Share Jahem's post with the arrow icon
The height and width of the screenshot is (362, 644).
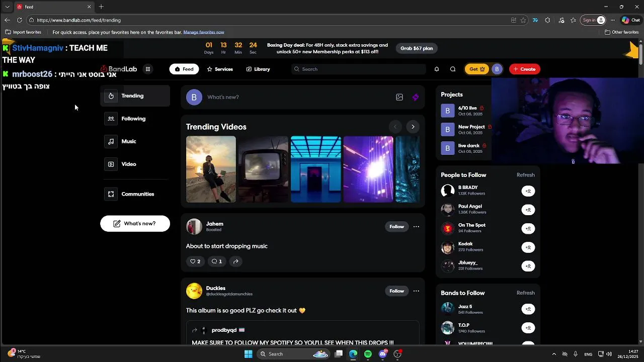click(235, 261)
